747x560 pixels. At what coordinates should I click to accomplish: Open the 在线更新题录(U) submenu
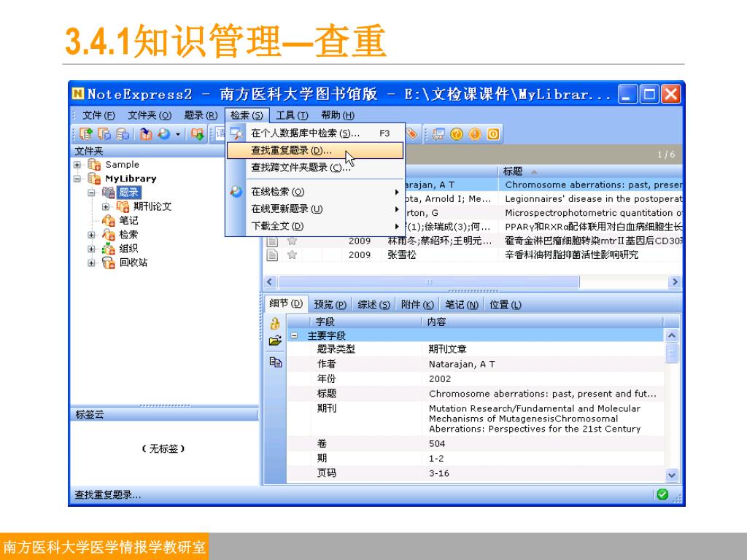315,209
